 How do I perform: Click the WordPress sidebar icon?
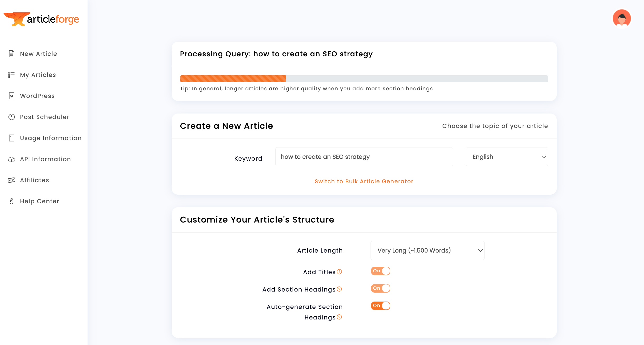(x=11, y=96)
